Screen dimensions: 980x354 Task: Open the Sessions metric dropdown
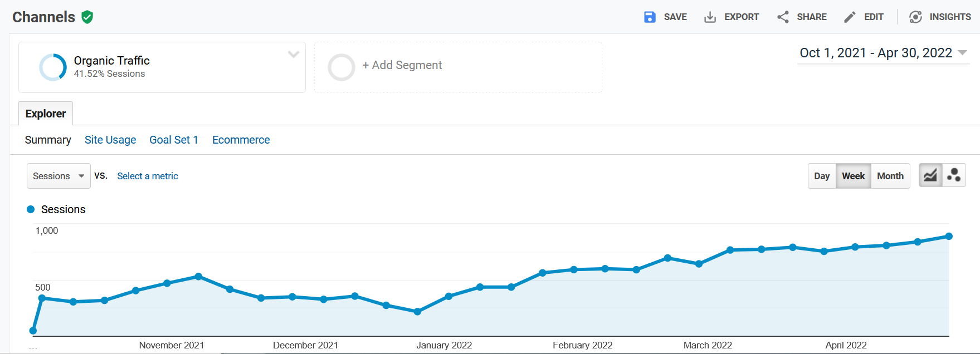[x=58, y=176]
